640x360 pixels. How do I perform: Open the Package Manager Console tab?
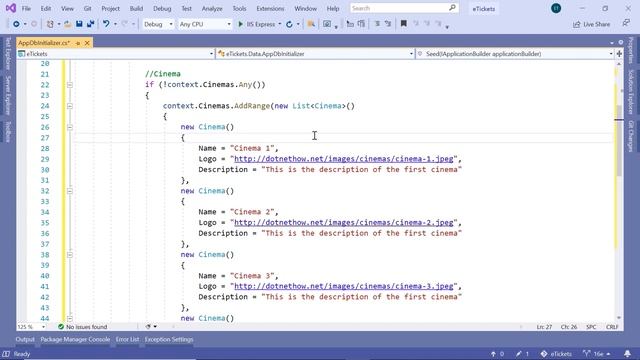(x=75, y=340)
